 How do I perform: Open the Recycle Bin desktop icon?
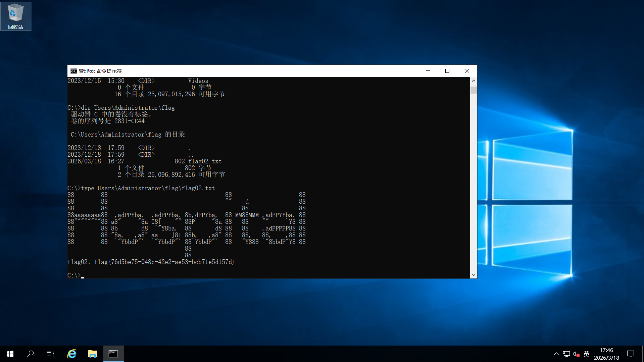click(15, 16)
